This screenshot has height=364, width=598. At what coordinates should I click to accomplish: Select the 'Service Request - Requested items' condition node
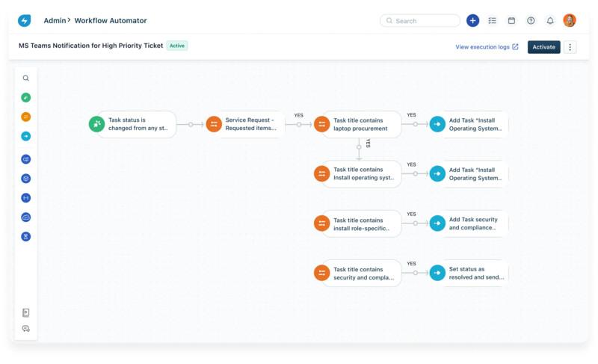tap(245, 124)
